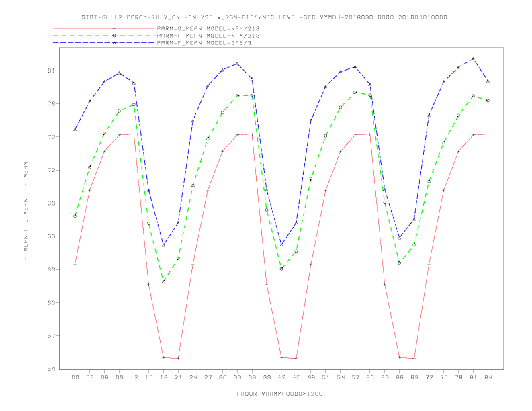
Task: Click blue GFS triangle marker above hour 33
Action: 237,64
